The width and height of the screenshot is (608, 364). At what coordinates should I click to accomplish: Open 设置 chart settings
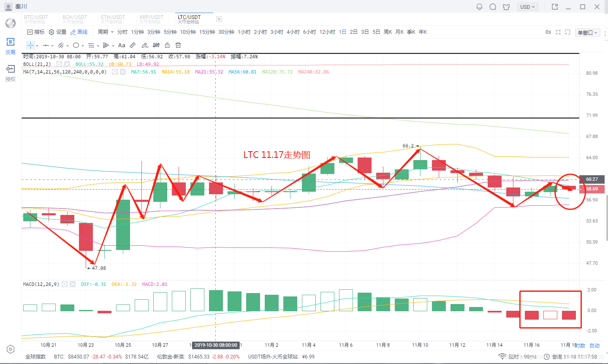tap(58, 32)
